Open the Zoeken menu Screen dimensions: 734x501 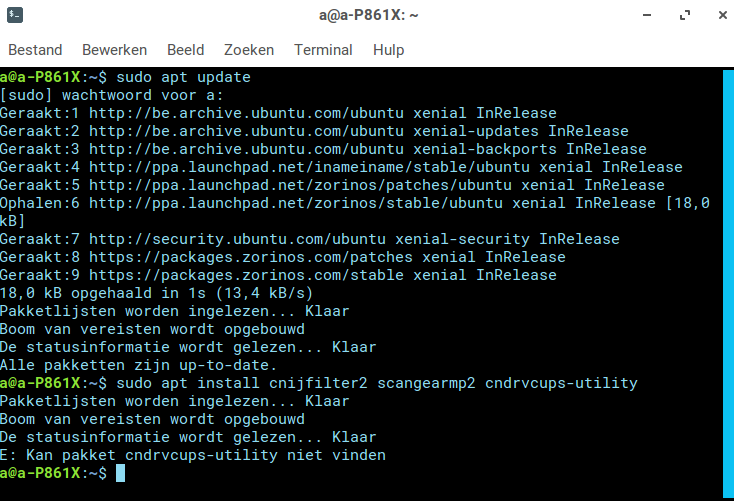pos(249,50)
